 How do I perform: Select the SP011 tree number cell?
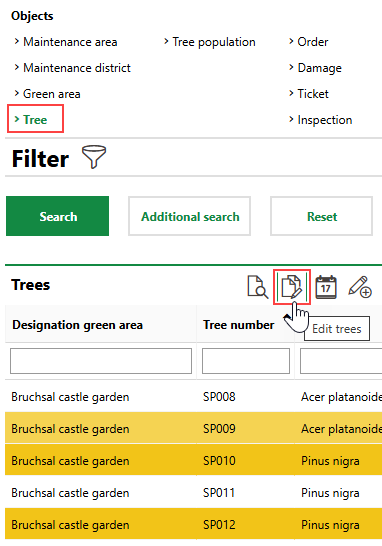click(x=219, y=493)
